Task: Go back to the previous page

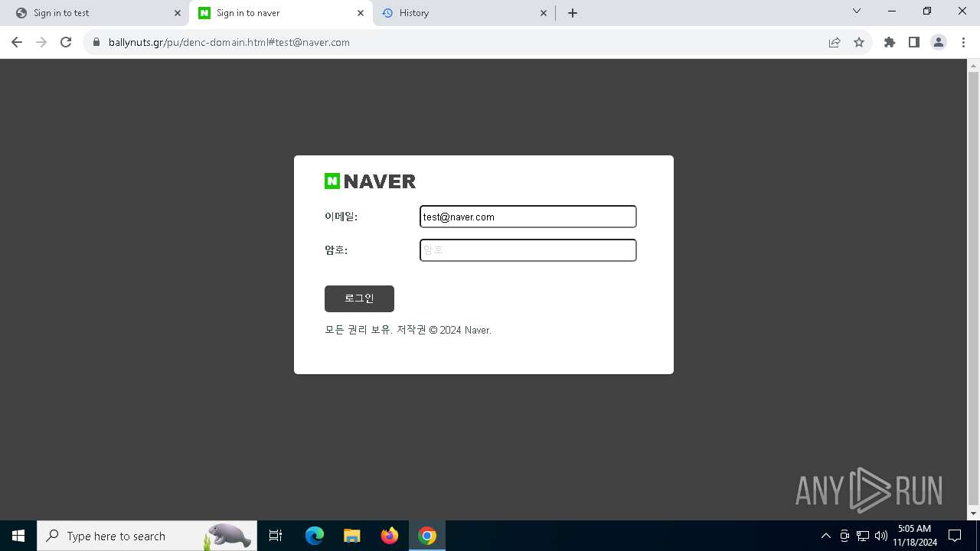Action: (17, 42)
